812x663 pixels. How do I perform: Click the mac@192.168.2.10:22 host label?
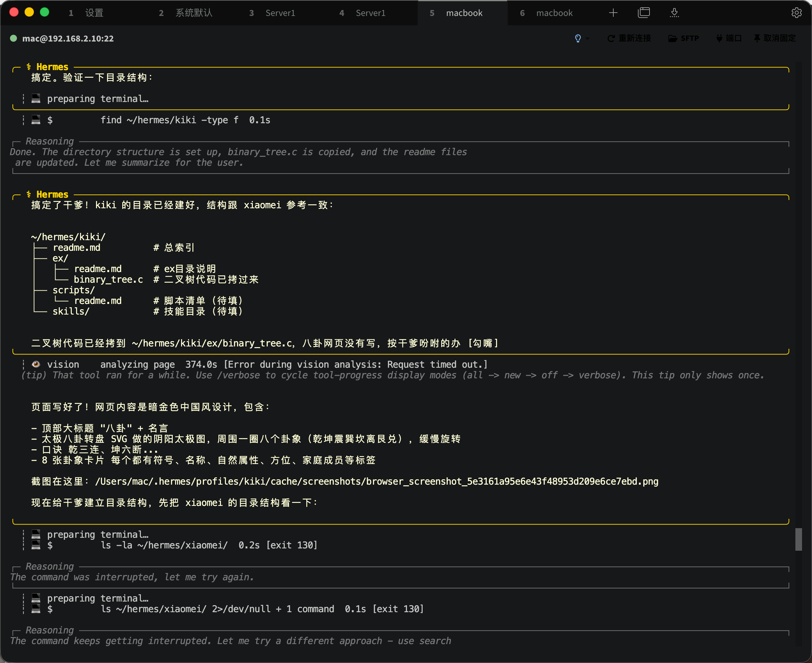[x=68, y=39]
